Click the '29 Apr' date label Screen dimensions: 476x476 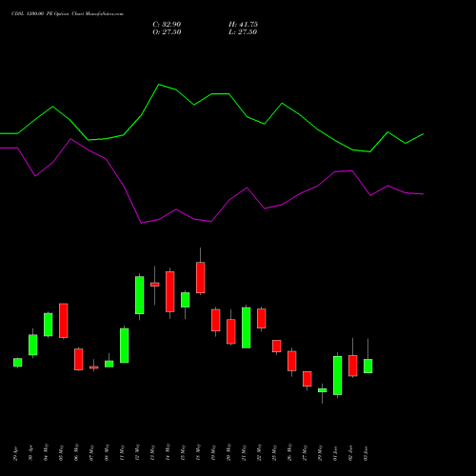point(16,454)
